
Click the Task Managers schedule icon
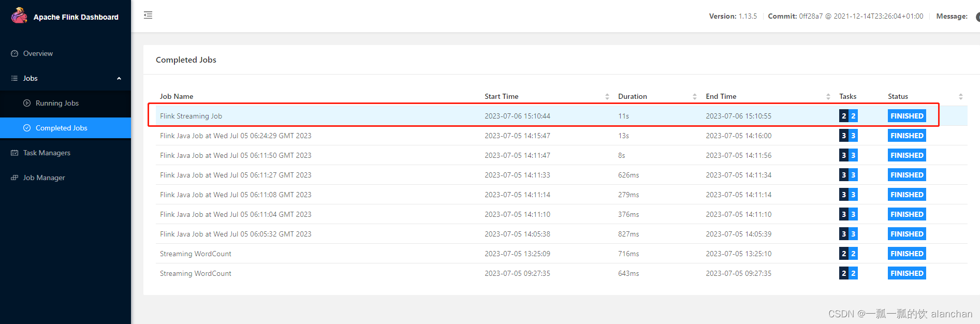(x=14, y=153)
